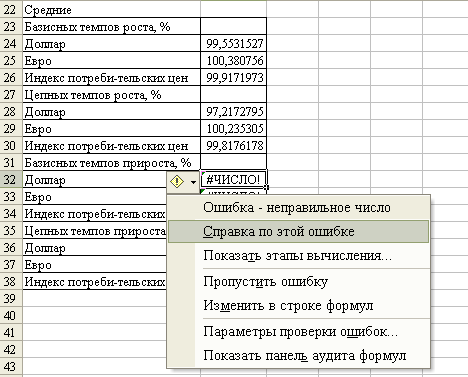The height and width of the screenshot is (377, 468).
Task: Select the cell showing #ЧИСЛО! in row 32
Action: (x=233, y=180)
